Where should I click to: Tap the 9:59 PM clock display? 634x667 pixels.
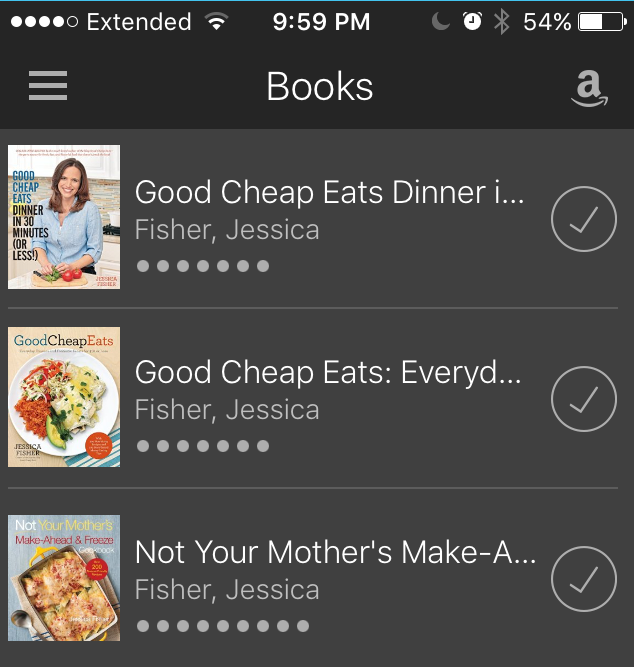tap(321, 22)
